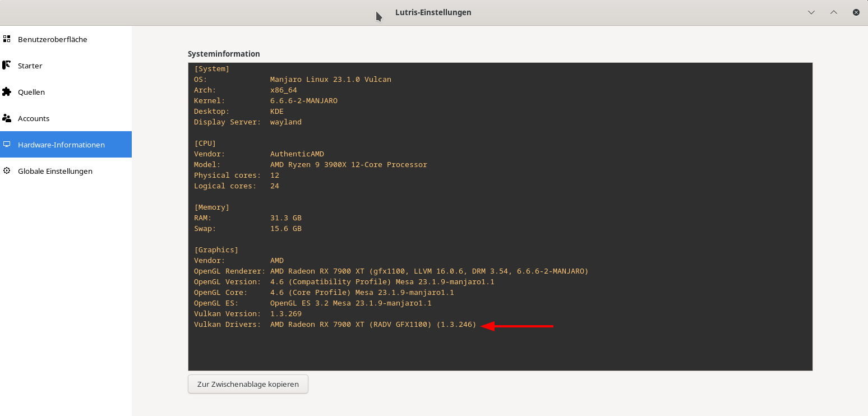
Task: Click the [Graphics] section header
Action: tap(216, 249)
